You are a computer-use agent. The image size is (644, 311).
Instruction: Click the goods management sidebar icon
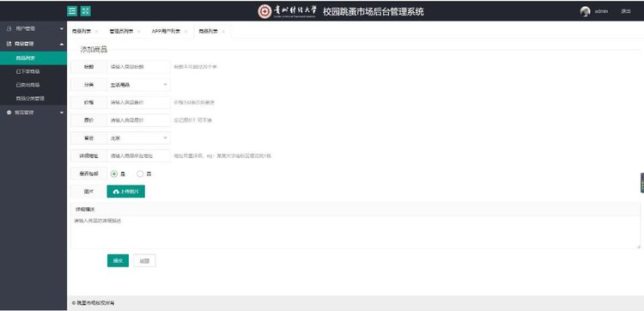(9, 44)
